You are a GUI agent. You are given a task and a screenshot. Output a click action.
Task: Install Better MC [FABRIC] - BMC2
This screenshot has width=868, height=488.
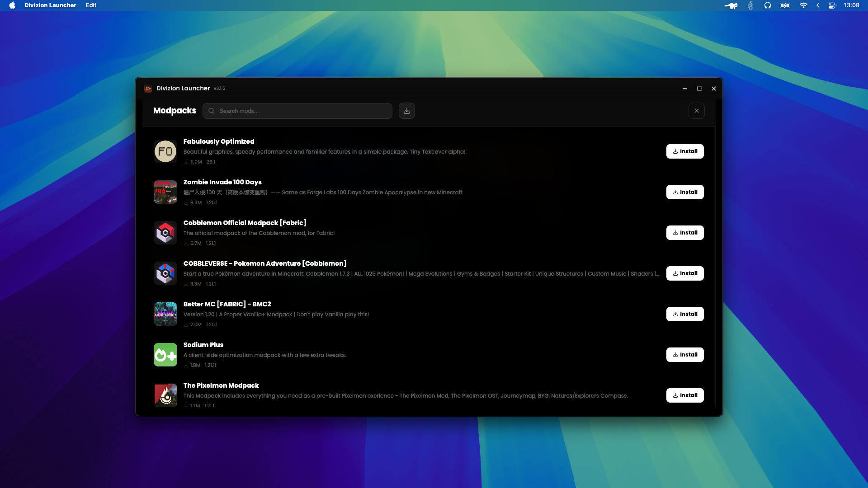click(x=685, y=314)
